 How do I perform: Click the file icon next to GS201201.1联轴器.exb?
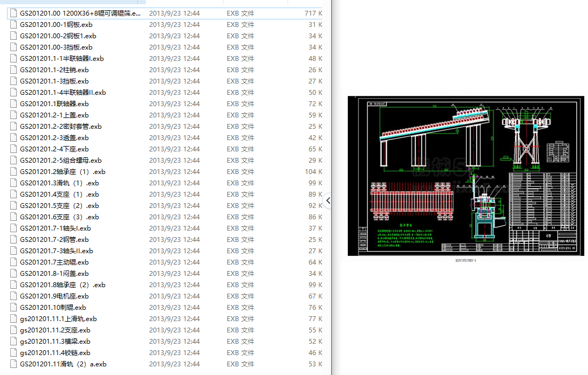pyautogui.click(x=14, y=104)
